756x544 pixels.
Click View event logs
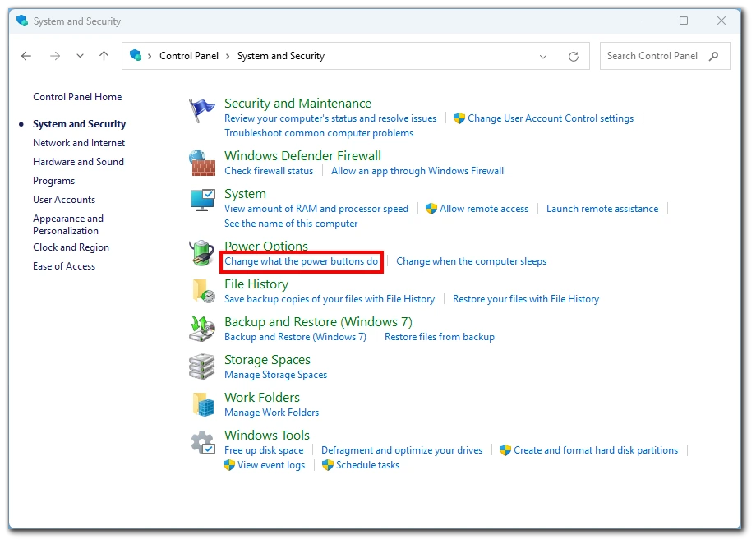(271, 465)
